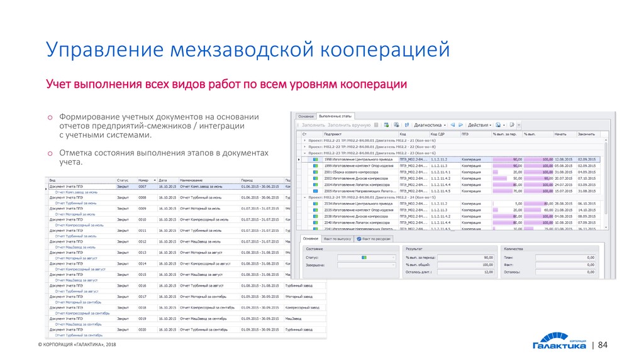Expand project M02.2-22 group row

click(x=305, y=146)
